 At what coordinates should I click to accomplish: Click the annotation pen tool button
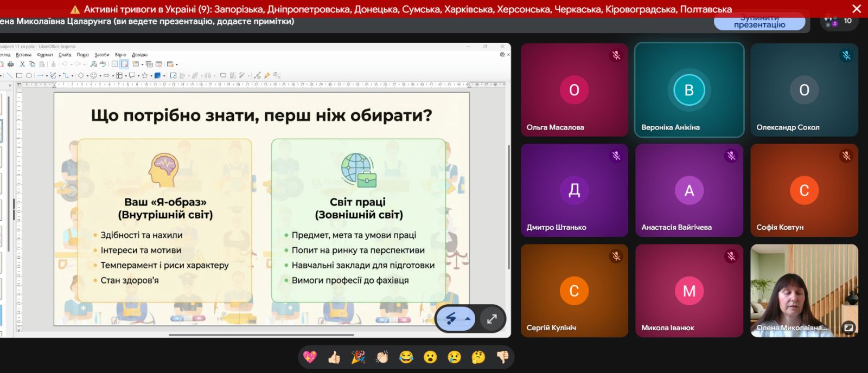coord(451,319)
